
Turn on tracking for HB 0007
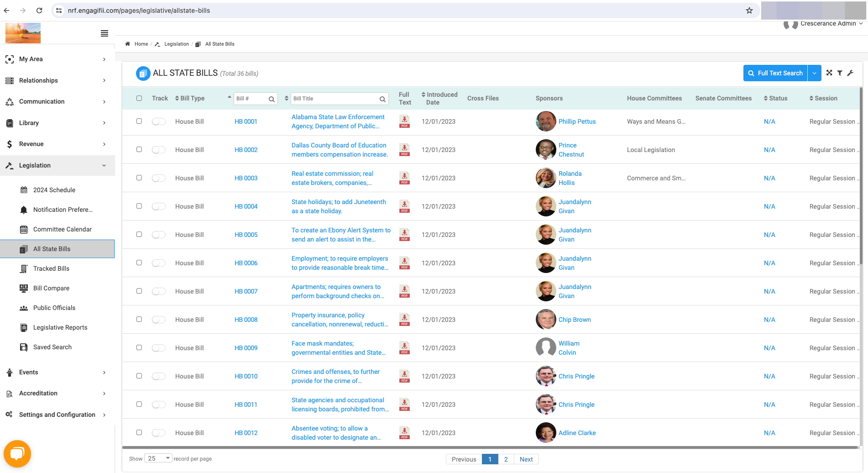coord(159,291)
